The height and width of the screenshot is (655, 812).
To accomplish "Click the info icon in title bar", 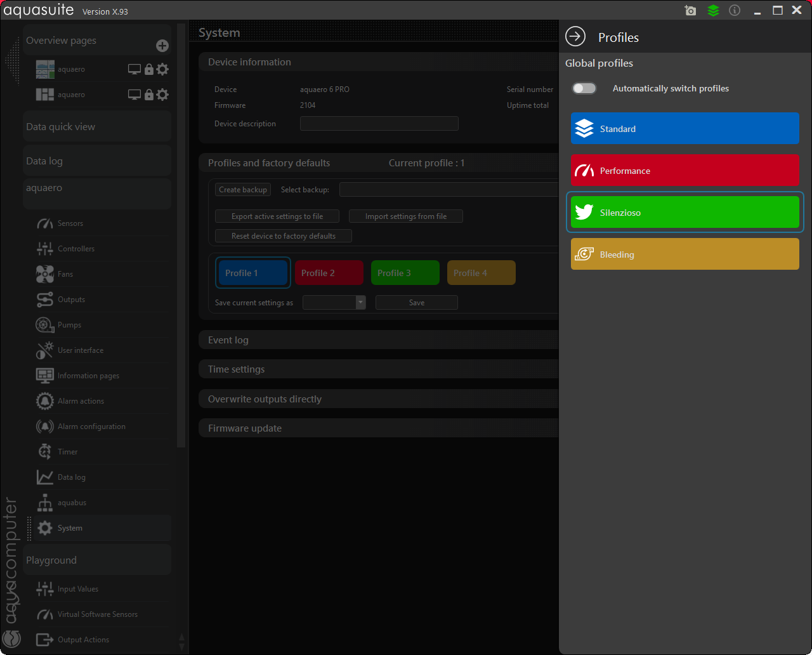I will [x=735, y=10].
